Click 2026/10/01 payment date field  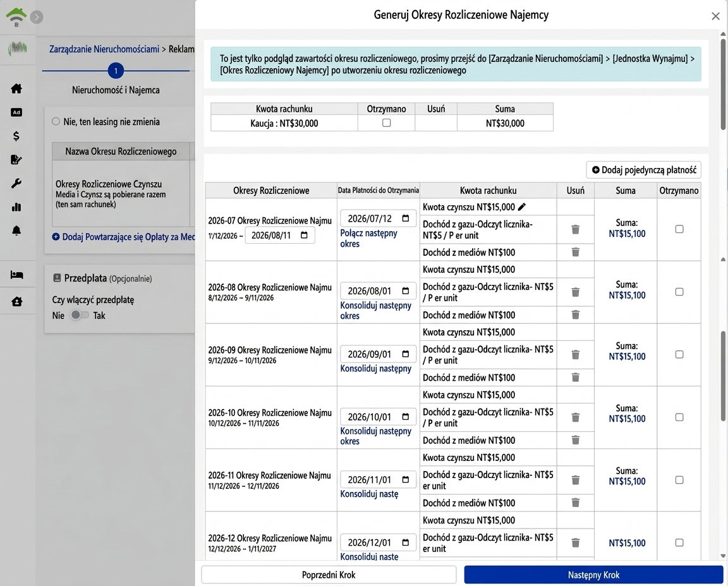coord(377,417)
